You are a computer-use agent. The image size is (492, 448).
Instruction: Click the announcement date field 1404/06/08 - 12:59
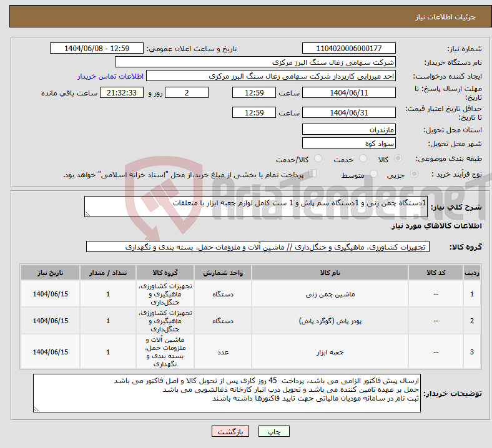97,48
